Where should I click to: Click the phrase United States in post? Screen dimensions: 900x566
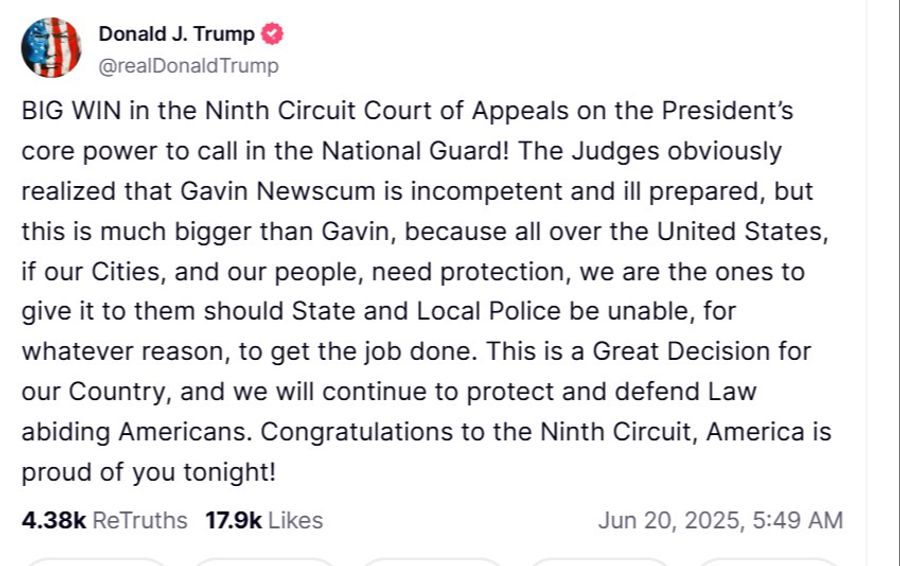[743, 231]
